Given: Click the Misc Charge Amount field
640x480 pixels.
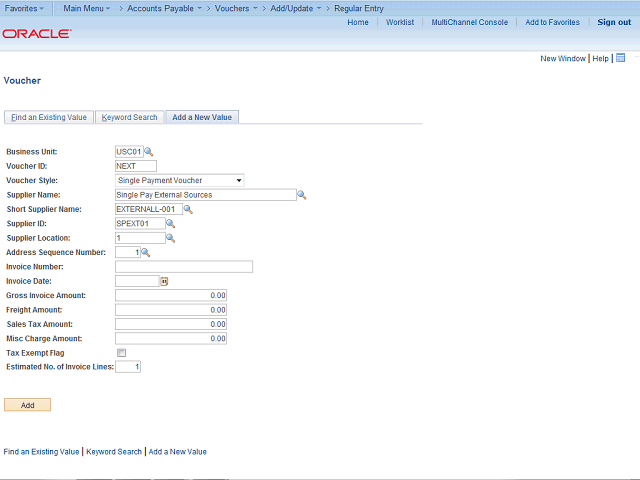Looking at the screenshot, I should point(171,338).
